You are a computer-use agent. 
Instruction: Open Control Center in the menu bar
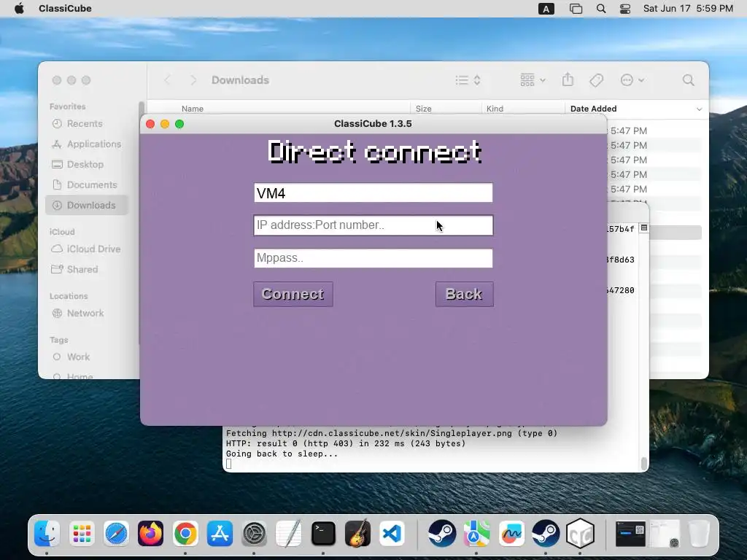[x=625, y=9]
